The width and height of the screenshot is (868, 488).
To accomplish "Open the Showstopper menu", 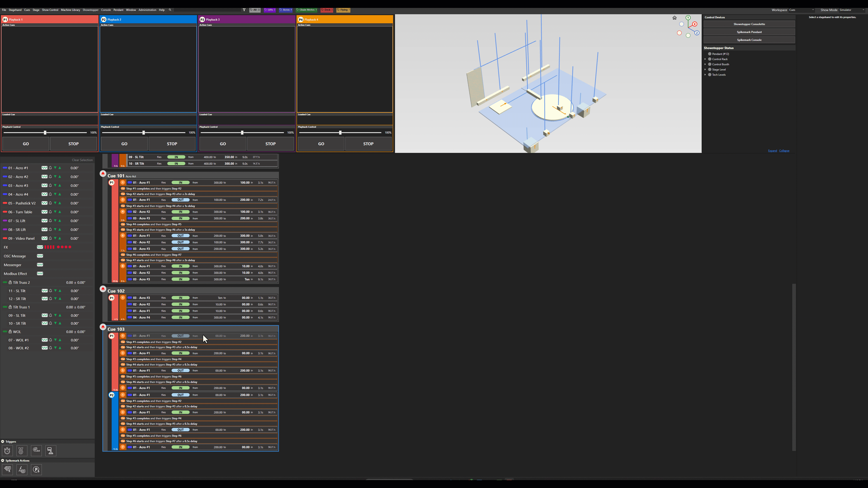I will (91, 10).
